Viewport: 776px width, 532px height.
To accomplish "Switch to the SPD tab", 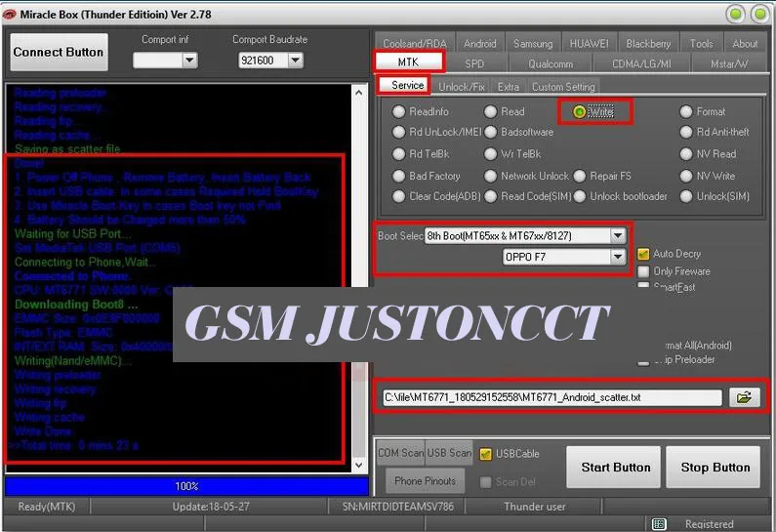I will click(x=474, y=63).
